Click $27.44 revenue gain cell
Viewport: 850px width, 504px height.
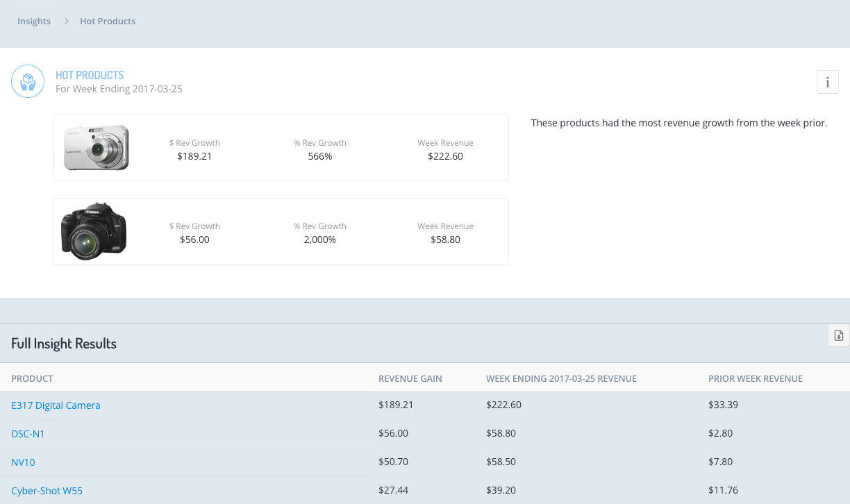tap(393, 490)
